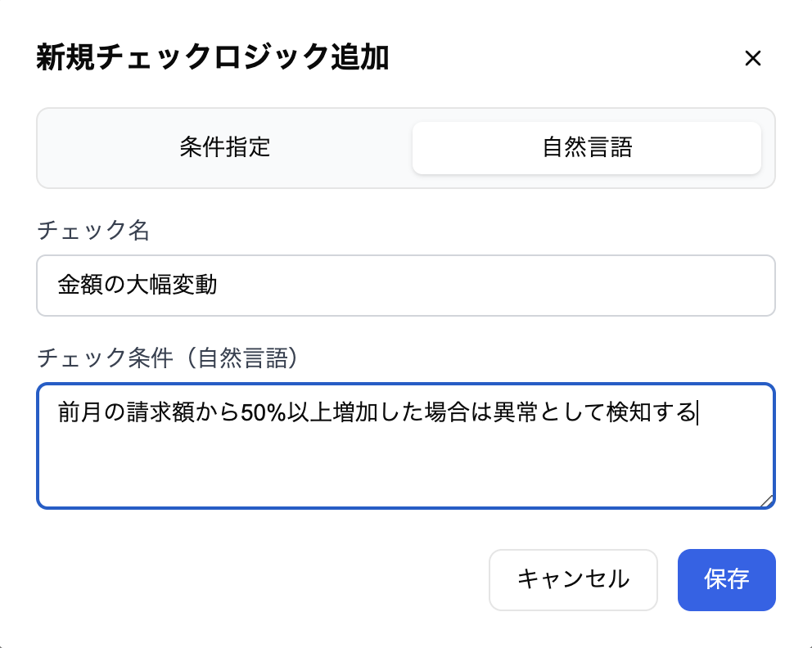
Task: Click 検知する at the end of condition text
Action: pos(651,413)
